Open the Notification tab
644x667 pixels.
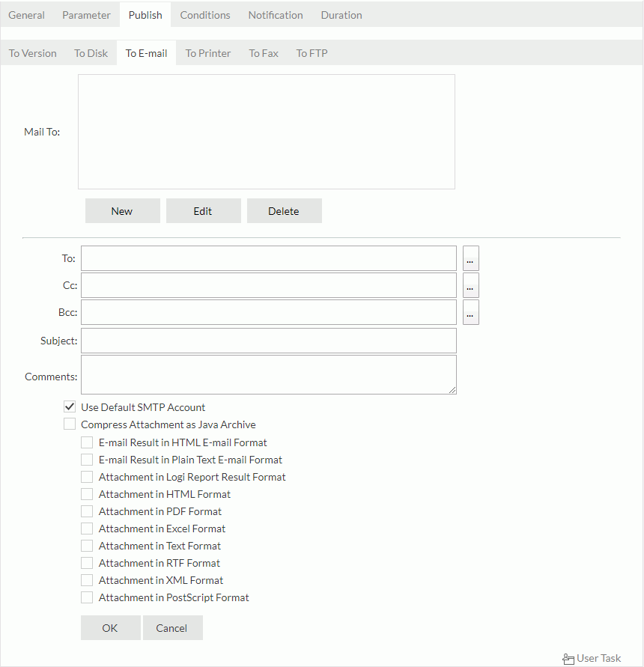coord(275,14)
